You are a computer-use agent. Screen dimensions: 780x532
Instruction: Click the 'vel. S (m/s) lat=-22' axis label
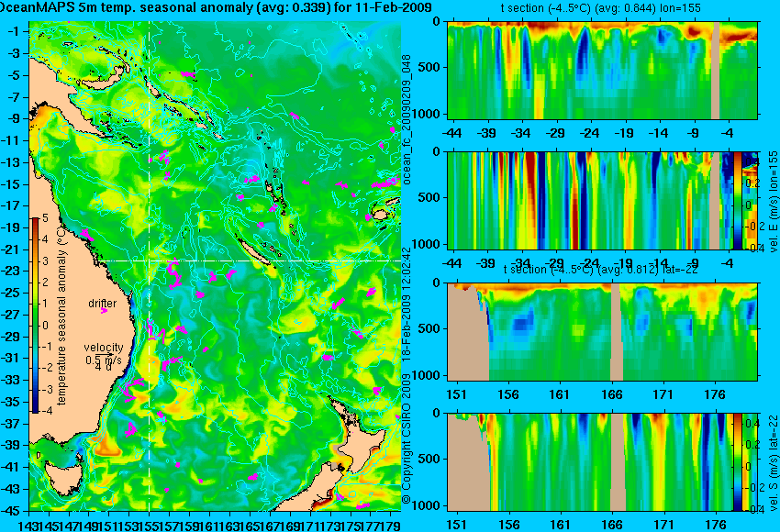773,463
